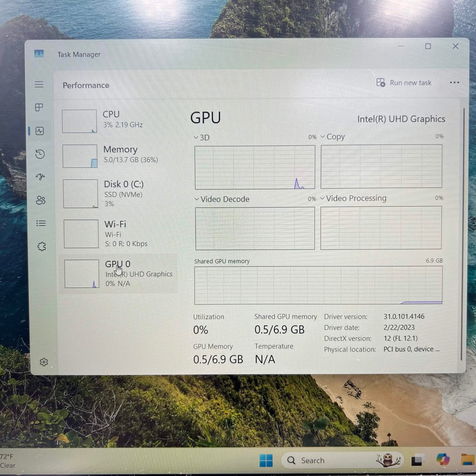Viewport: 476px width, 476px height.
Task: Click the Physical location value PCI bus 0
Action: 411,349
